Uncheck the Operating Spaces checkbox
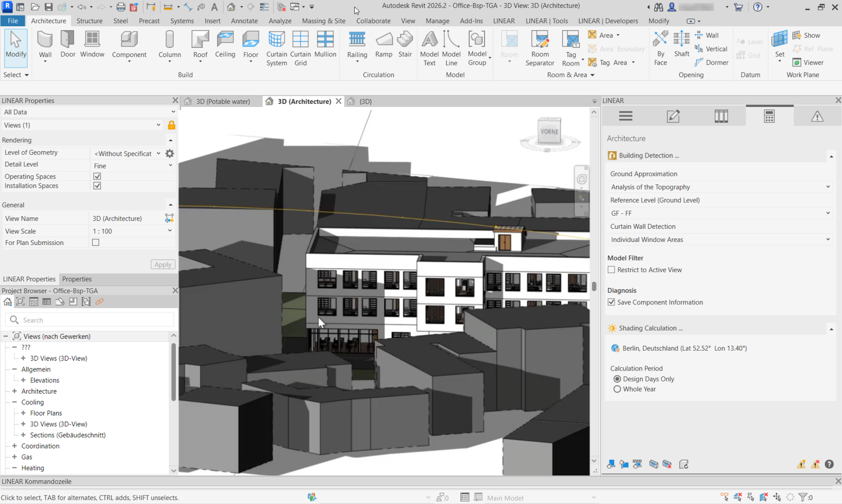The height and width of the screenshot is (504, 842). click(x=97, y=176)
